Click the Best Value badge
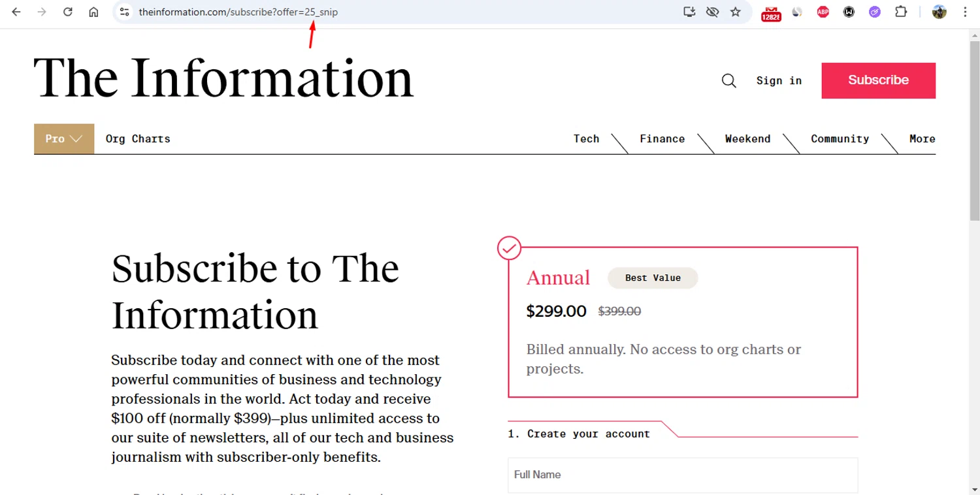The width and height of the screenshot is (980, 495). (653, 278)
